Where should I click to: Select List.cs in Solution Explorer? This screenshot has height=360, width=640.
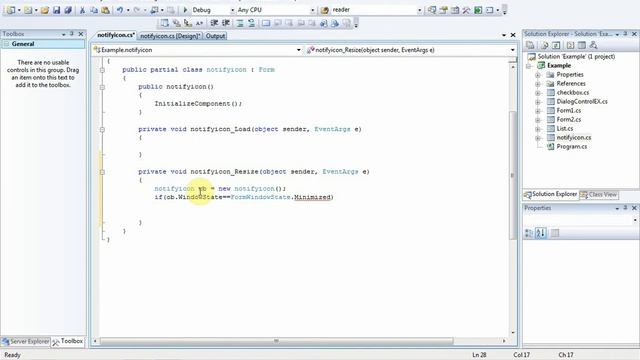click(564, 129)
